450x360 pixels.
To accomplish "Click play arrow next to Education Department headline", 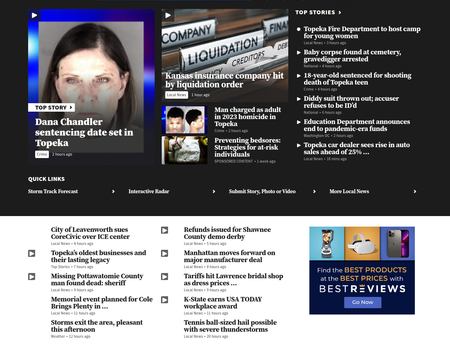I will coord(299,122).
